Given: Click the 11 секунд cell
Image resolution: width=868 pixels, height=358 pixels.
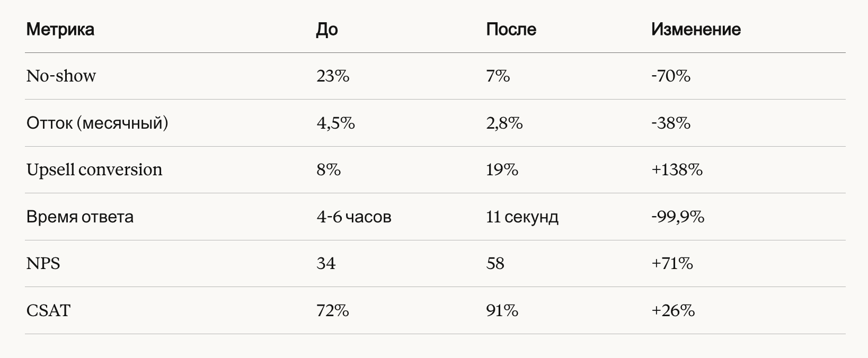Looking at the screenshot, I should (521, 217).
